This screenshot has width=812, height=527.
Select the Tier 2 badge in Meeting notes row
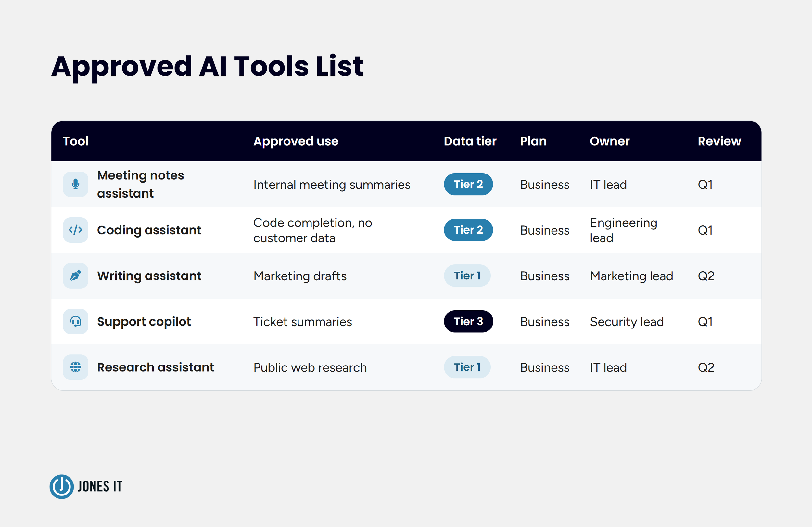point(468,184)
